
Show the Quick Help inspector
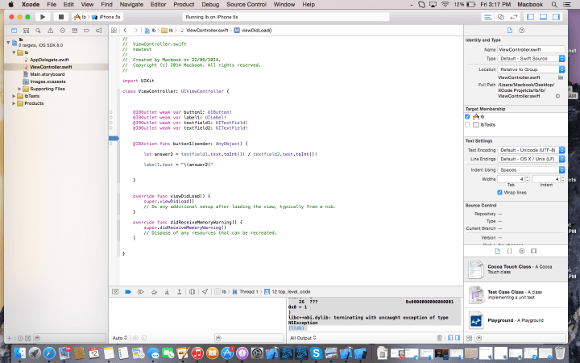tap(522, 30)
